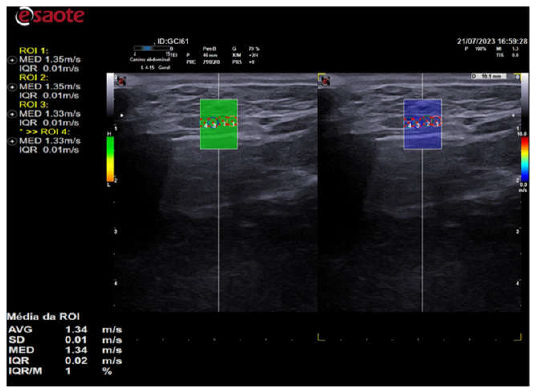Click probe orientation icon in right image
Screen dimensions: 537x392
tap(325, 81)
